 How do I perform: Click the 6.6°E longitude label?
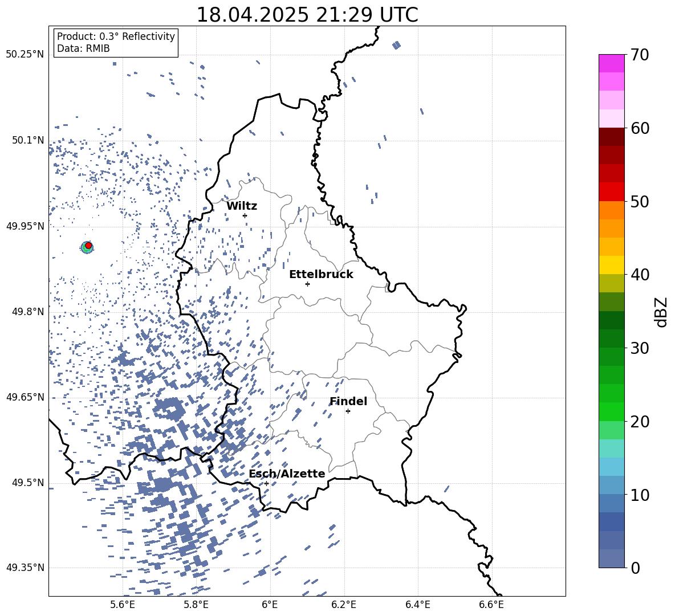pos(491,605)
